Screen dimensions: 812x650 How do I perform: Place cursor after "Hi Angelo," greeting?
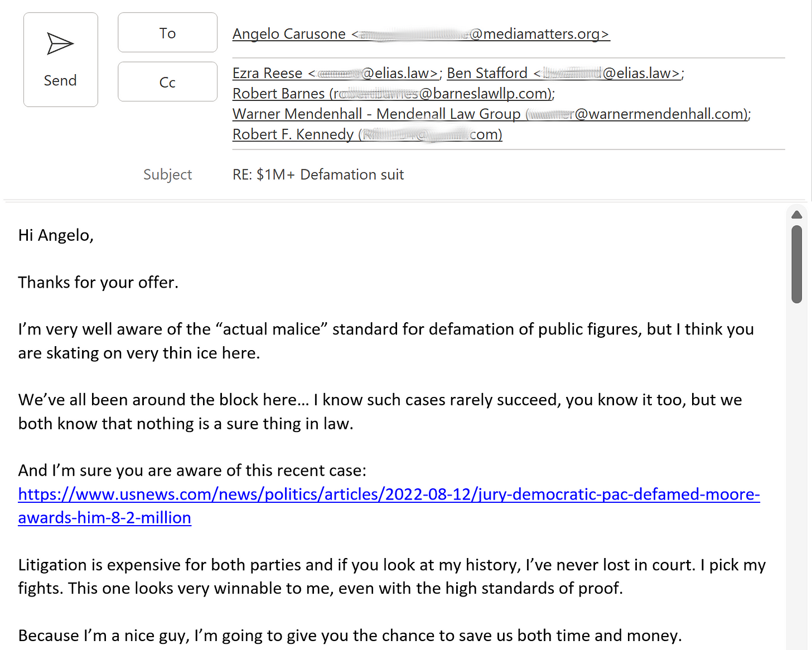94,236
